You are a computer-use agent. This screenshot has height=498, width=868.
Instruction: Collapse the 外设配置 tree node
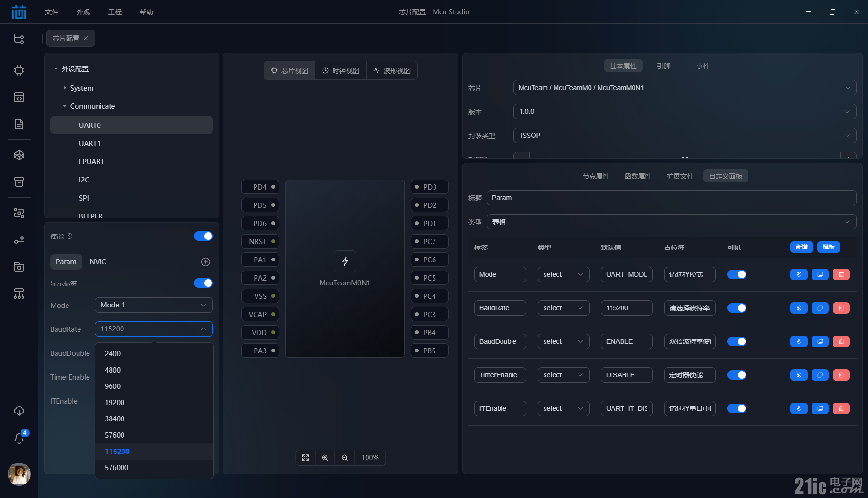point(56,69)
